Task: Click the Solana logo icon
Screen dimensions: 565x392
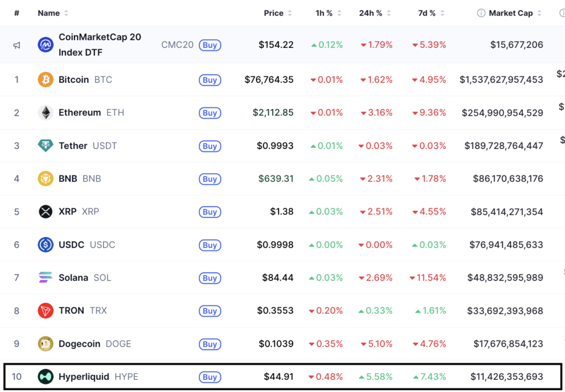Action: [x=45, y=277]
